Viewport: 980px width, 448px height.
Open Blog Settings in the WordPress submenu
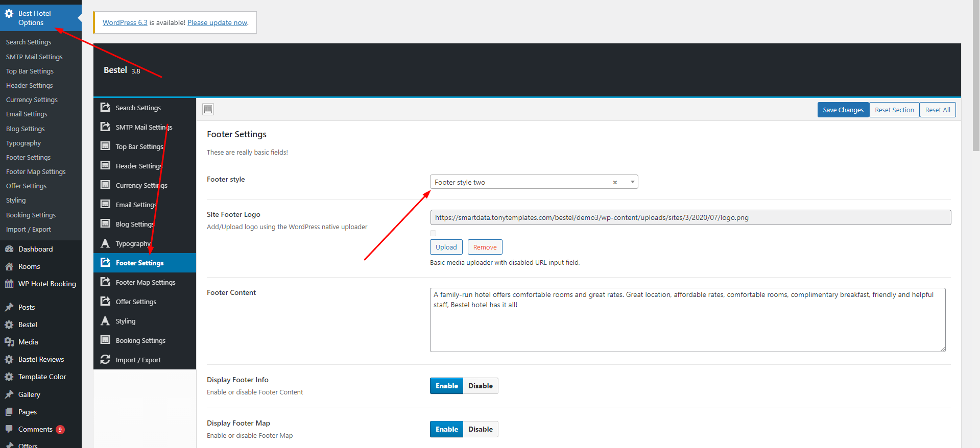25,129
